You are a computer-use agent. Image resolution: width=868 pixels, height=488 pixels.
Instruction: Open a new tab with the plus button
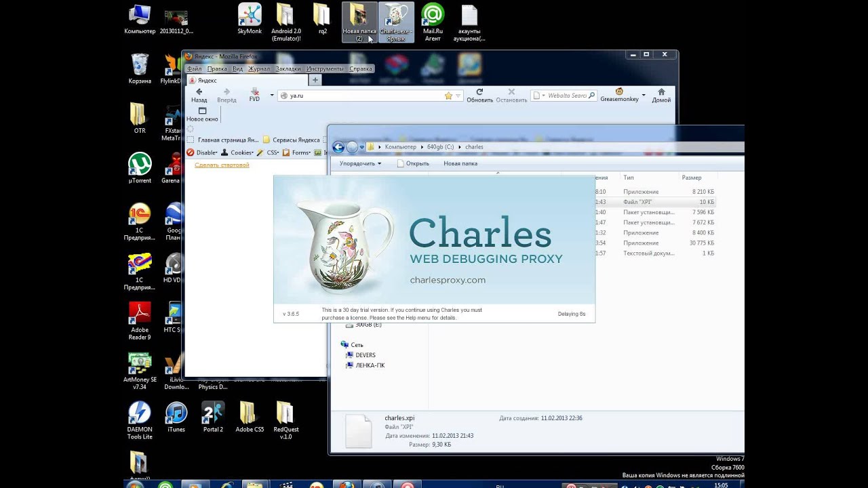click(315, 80)
